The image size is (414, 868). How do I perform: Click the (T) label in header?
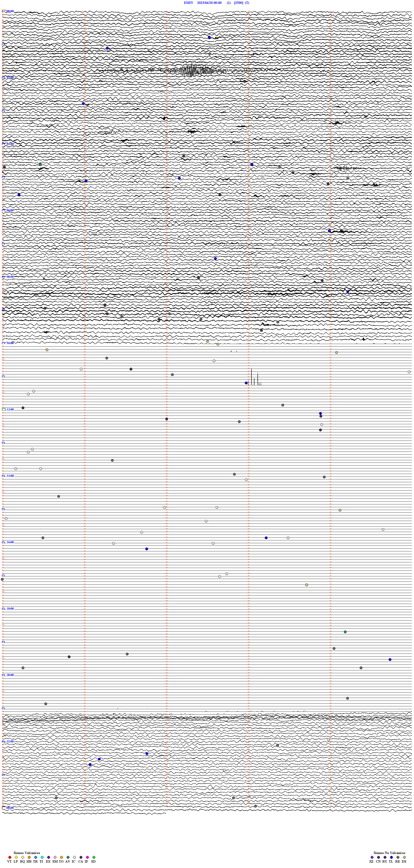[x=247, y=3]
